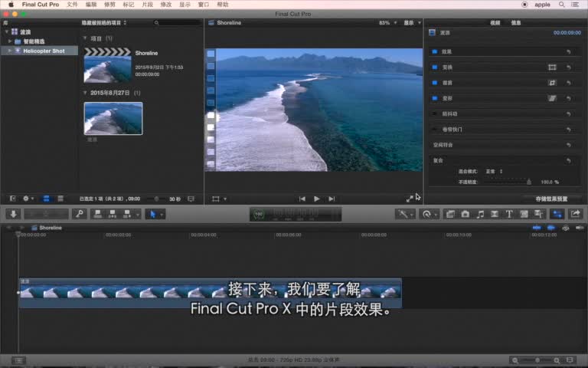588x368 pixels.
Task: Open the timeline index at bottom left
Action: pos(18,360)
